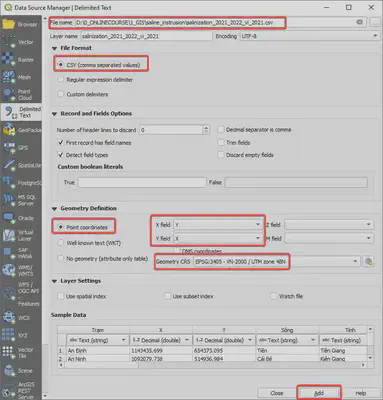The width and height of the screenshot is (383, 400).
Task: Open the WFS / OGC API Features tab
Action: 21,294
